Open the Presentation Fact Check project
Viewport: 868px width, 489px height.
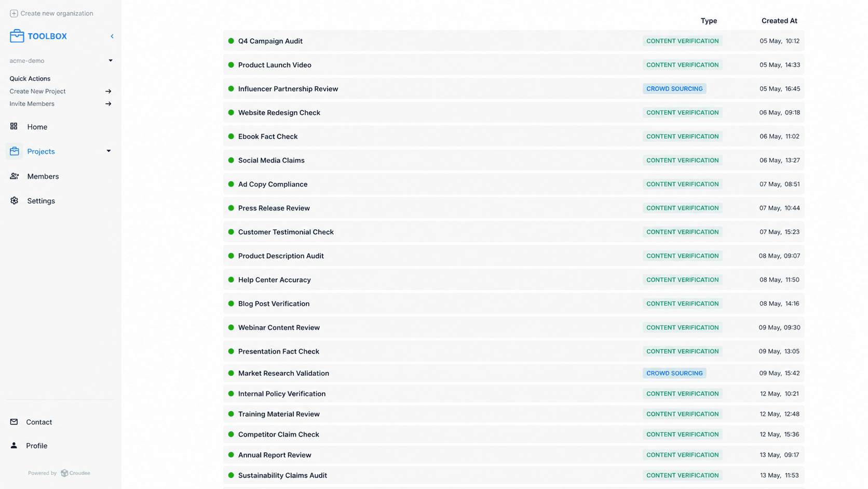(x=514, y=352)
